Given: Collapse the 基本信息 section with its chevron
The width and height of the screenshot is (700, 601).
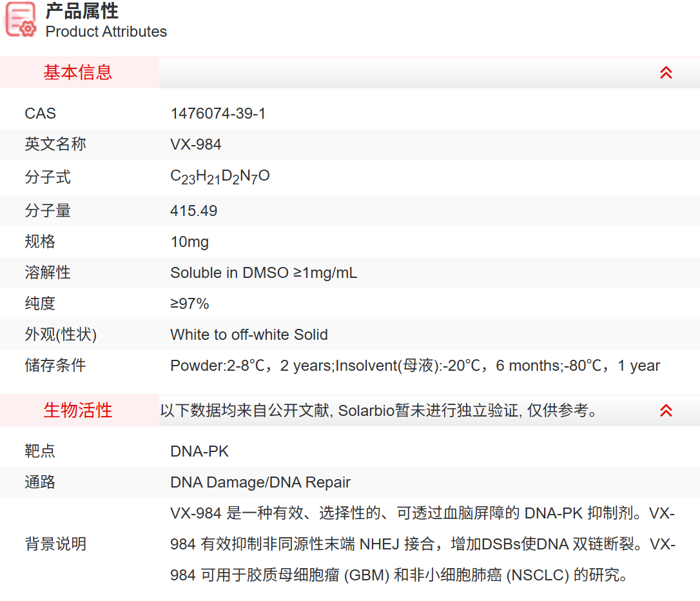Looking at the screenshot, I should pos(666,73).
